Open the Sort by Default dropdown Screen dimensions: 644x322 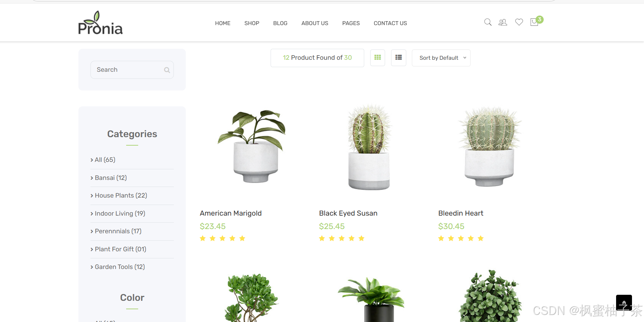[441, 58]
